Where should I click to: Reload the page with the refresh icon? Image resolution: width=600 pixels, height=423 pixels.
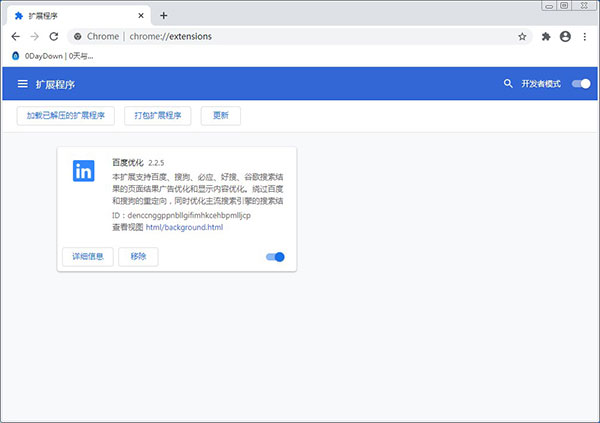pos(54,36)
